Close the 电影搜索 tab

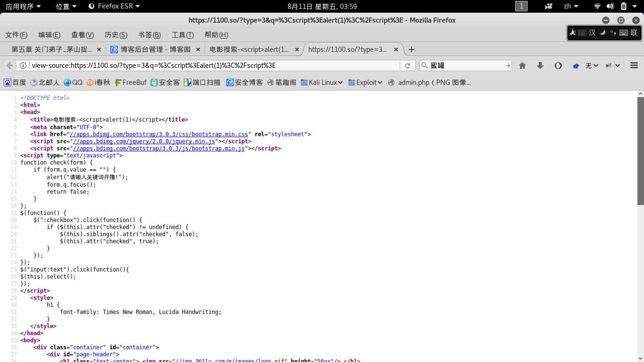297,49
